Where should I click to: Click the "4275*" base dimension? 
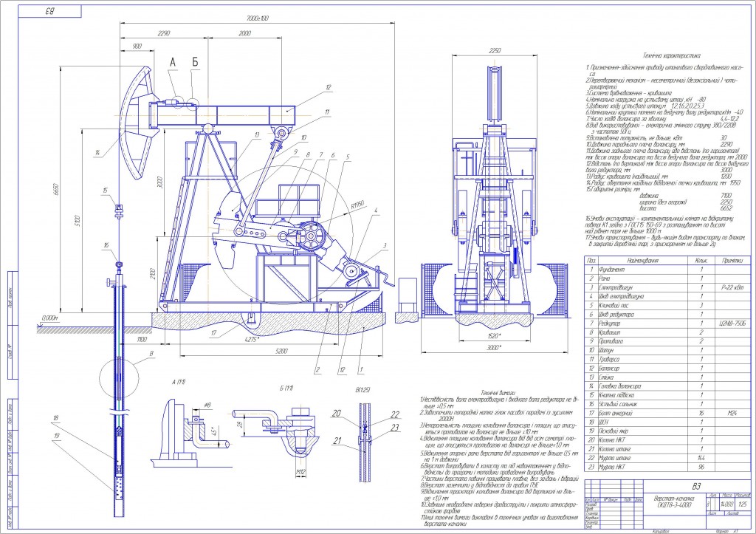252,340
